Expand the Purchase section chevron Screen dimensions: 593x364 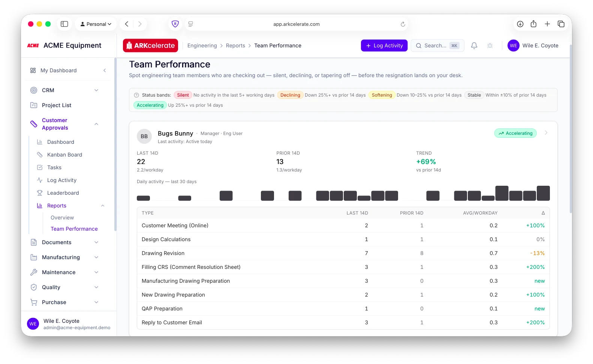(96, 302)
